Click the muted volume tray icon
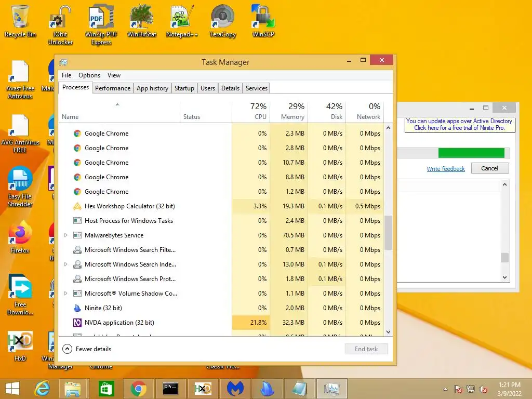This screenshot has width=532, height=399. pyautogui.click(x=483, y=390)
